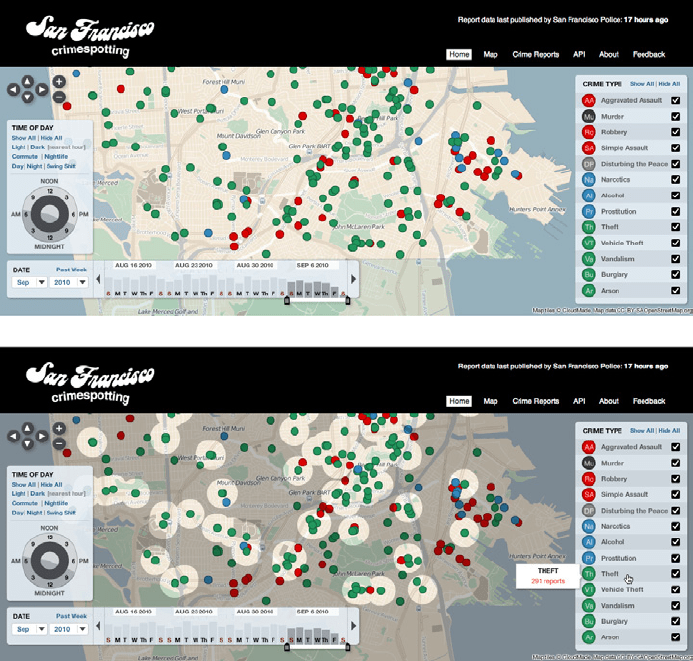Viewport: 693px width, 661px height.
Task: Click Aggravated Assault AA icon in top legend
Action: (588, 100)
